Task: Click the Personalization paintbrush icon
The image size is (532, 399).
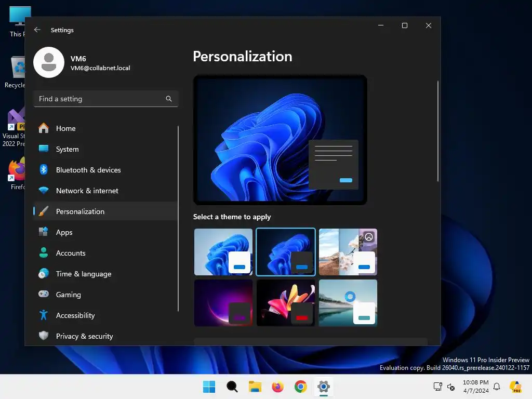Action: [44, 211]
